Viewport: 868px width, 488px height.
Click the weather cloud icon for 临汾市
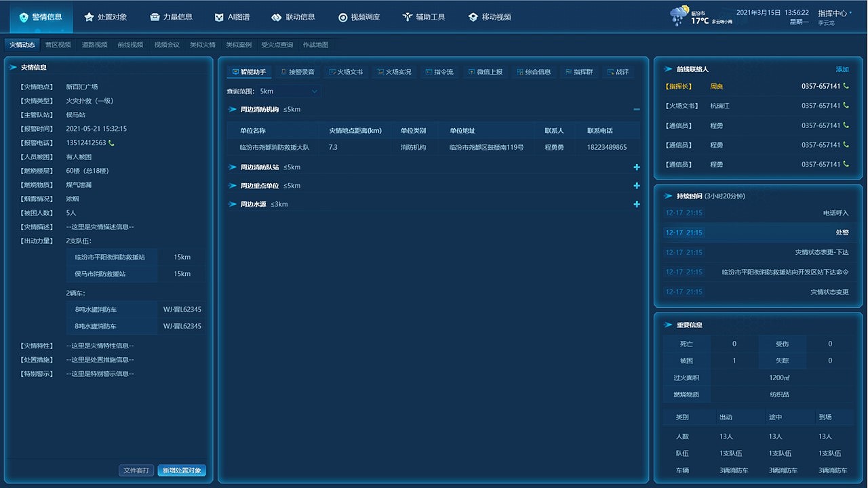pyautogui.click(x=679, y=16)
